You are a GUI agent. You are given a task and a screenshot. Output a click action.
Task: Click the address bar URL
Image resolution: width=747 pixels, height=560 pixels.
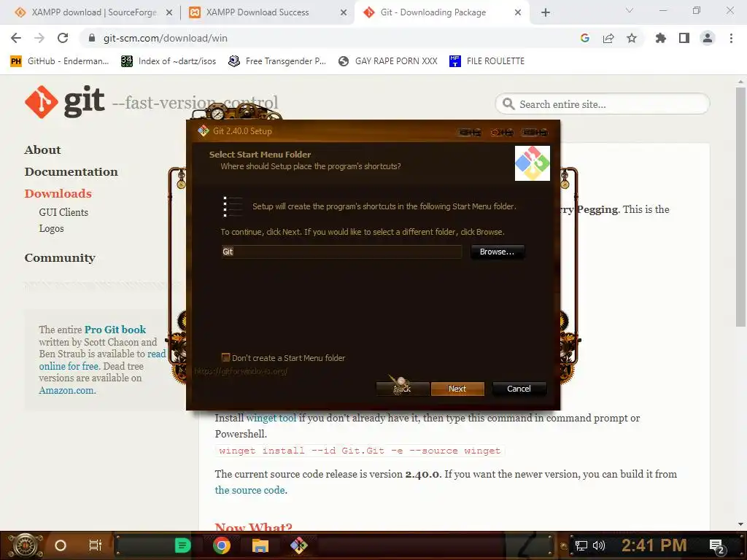click(166, 38)
